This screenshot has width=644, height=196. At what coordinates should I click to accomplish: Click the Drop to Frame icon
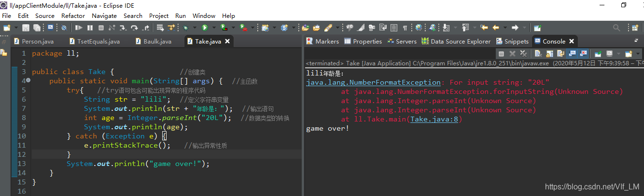click(x=159, y=28)
